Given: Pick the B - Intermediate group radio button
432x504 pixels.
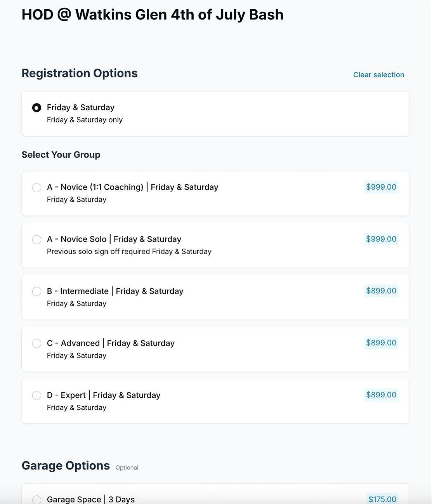Looking at the screenshot, I should [36, 292].
